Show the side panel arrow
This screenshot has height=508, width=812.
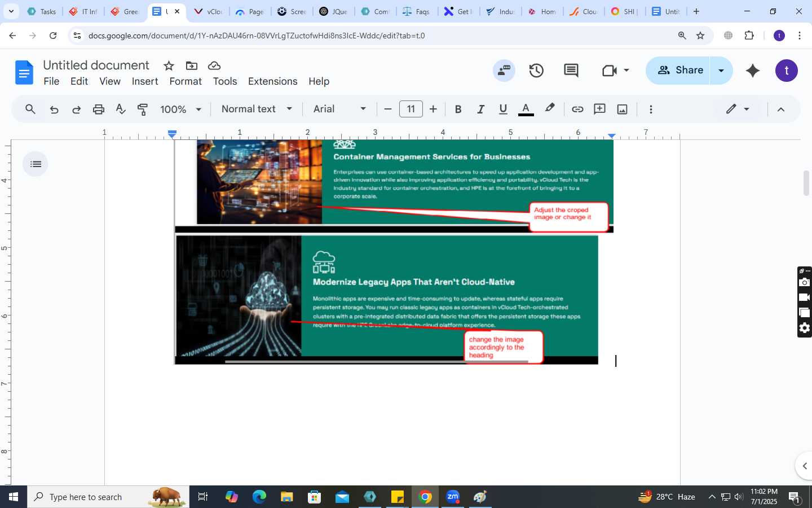pyautogui.click(x=804, y=466)
